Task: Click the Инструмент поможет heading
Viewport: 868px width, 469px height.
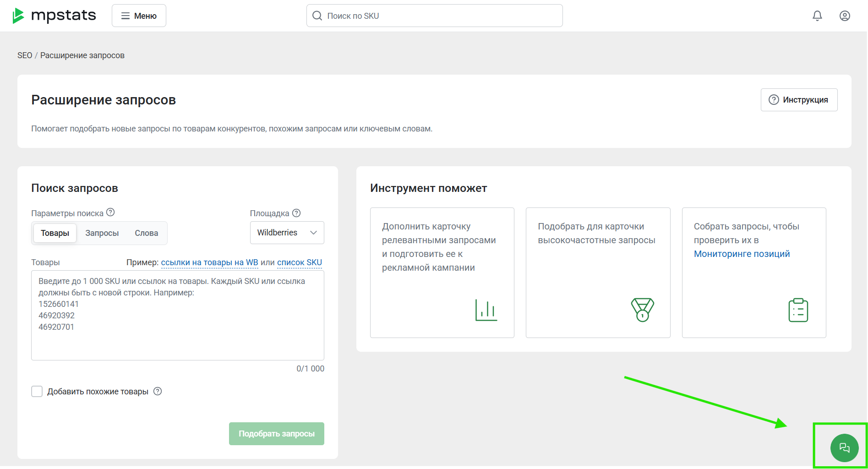Action: click(428, 188)
